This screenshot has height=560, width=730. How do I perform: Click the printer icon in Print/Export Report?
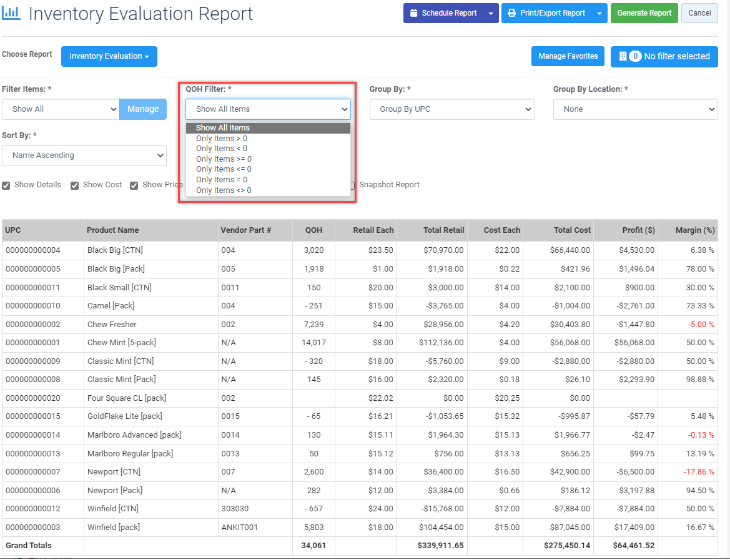pos(511,13)
